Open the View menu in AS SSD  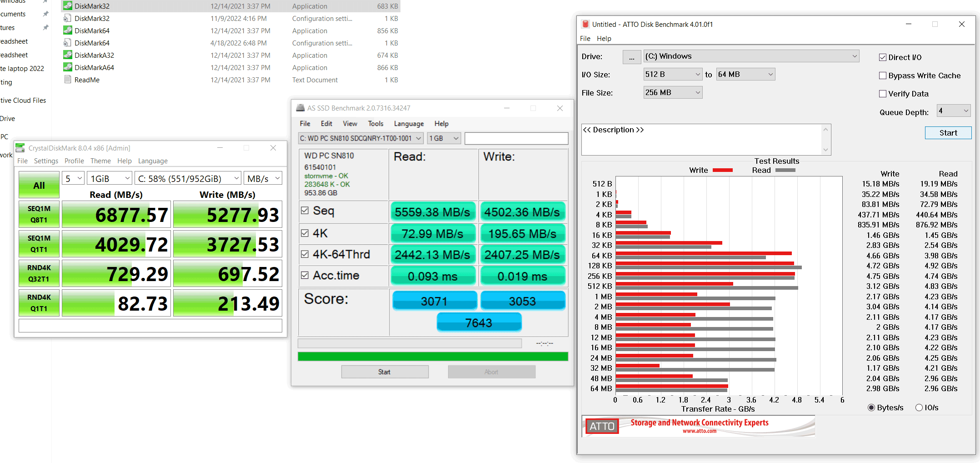350,124
